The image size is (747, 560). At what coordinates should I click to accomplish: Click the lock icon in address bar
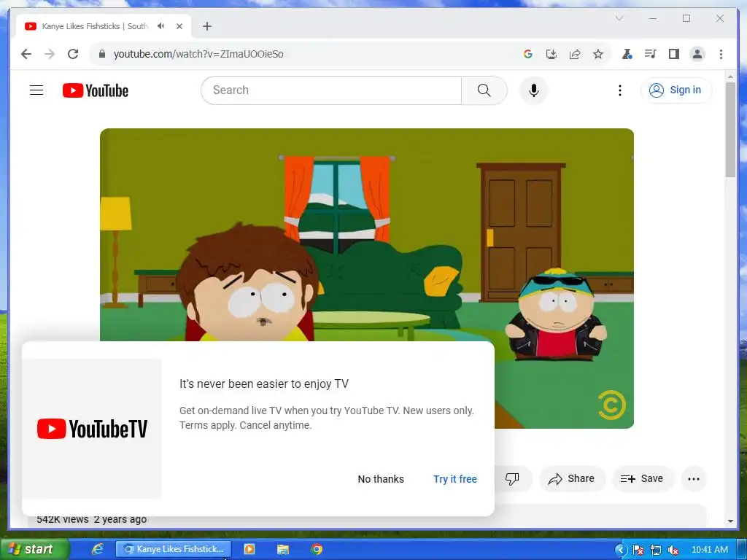[102, 54]
